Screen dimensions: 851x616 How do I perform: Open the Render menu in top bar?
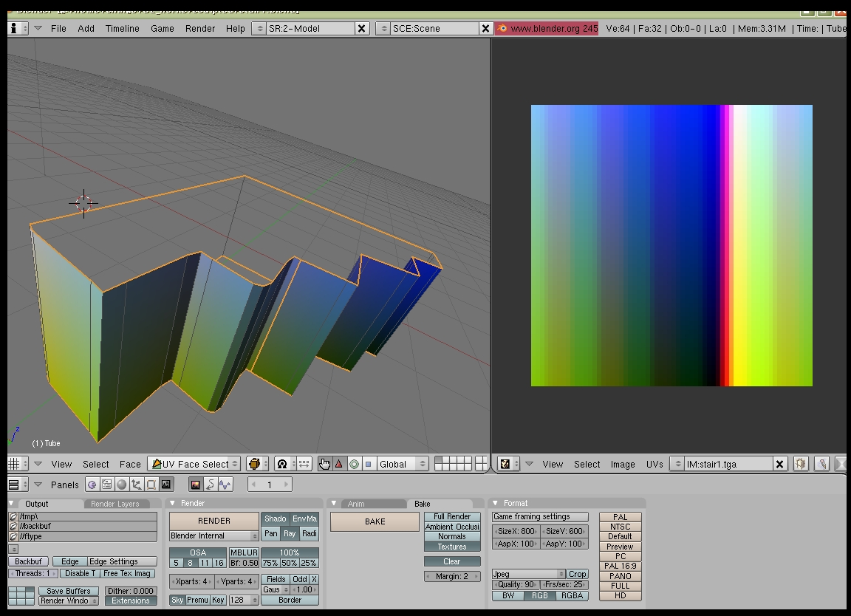[200, 28]
